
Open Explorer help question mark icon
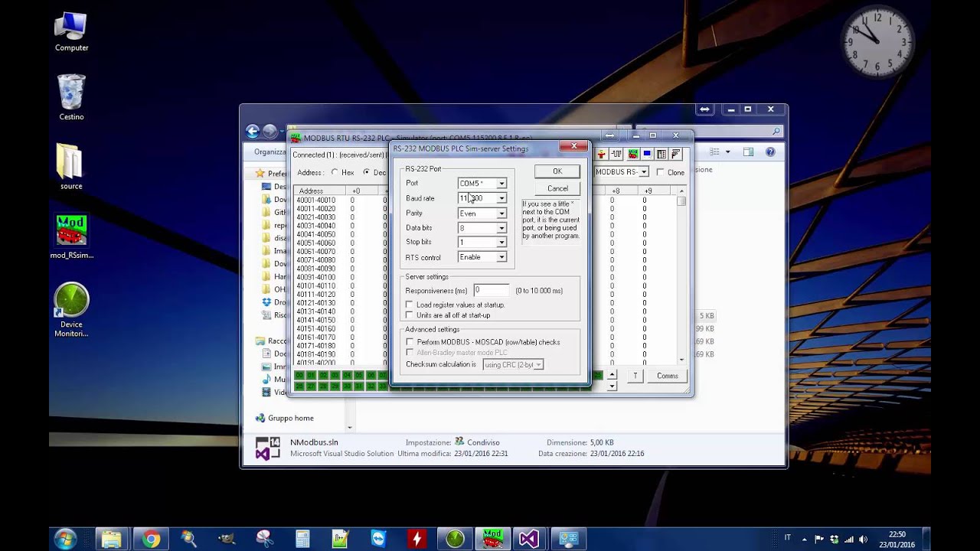tap(770, 152)
